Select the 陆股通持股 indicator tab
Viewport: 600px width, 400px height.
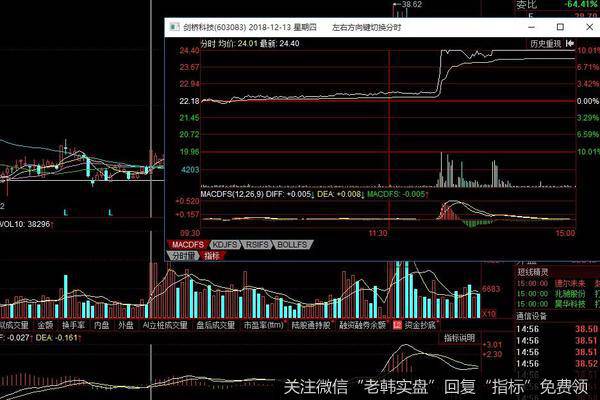point(311,325)
